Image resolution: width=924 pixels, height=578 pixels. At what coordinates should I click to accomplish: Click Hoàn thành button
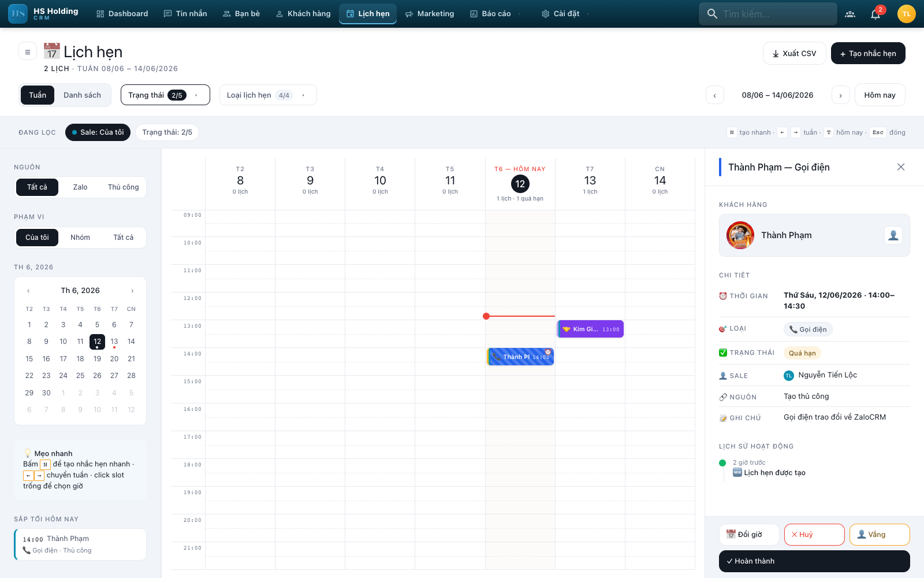pyautogui.click(x=814, y=561)
